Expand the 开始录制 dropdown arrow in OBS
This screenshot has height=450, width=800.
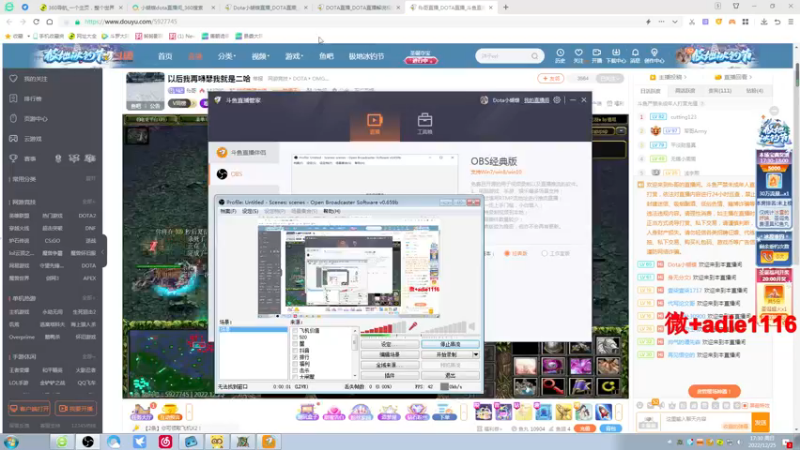476,355
